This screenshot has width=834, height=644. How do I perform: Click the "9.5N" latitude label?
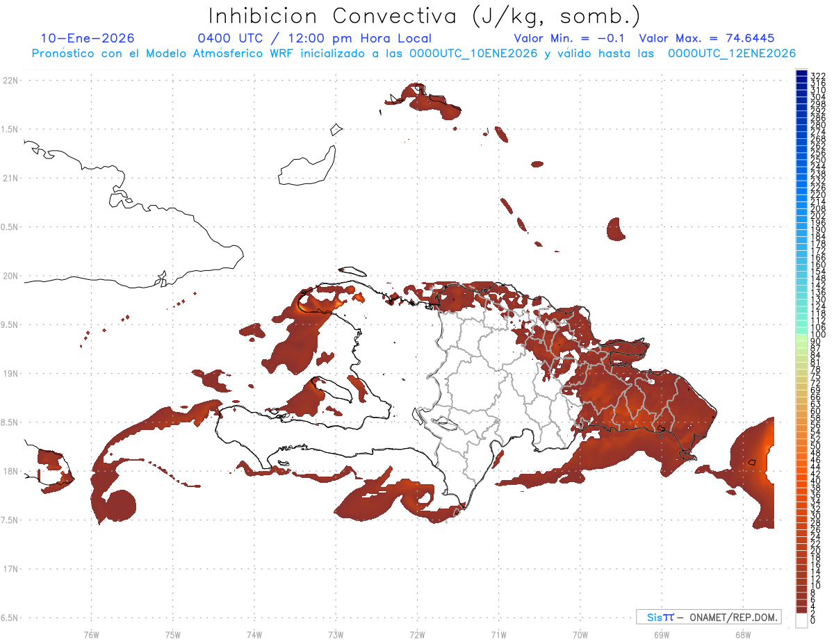(10, 324)
